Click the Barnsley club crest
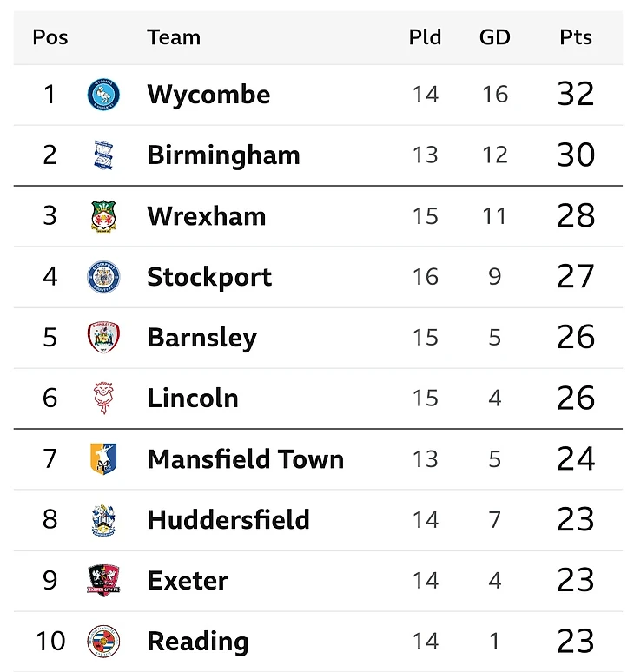 pos(103,337)
